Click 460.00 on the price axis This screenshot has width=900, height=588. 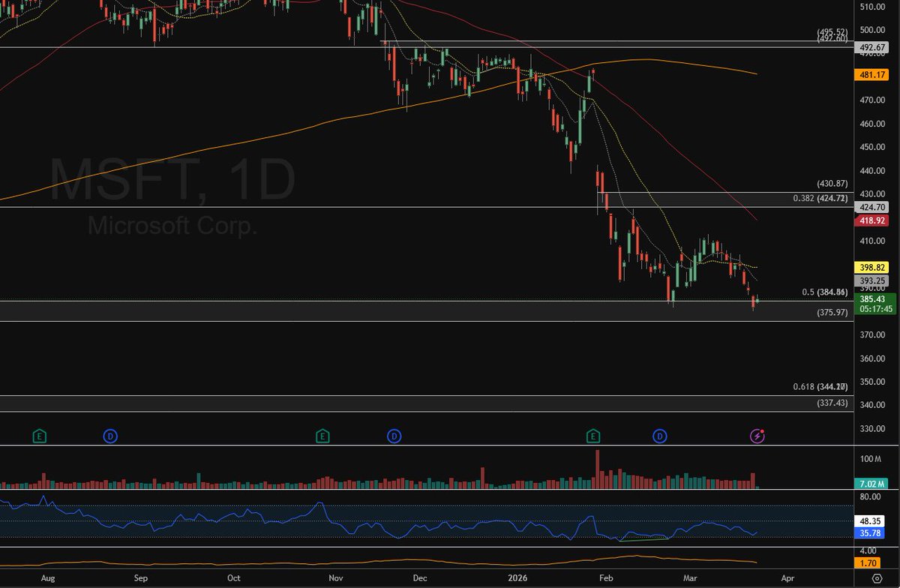click(x=874, y=124)
